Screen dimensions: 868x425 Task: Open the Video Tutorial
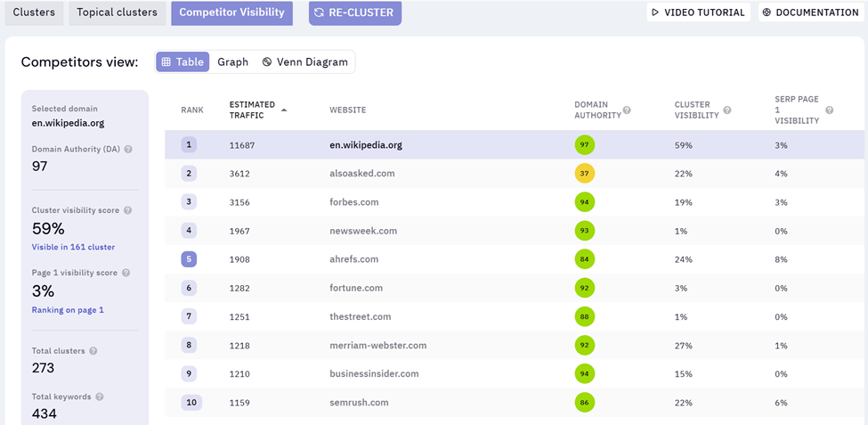coord(699,12)
